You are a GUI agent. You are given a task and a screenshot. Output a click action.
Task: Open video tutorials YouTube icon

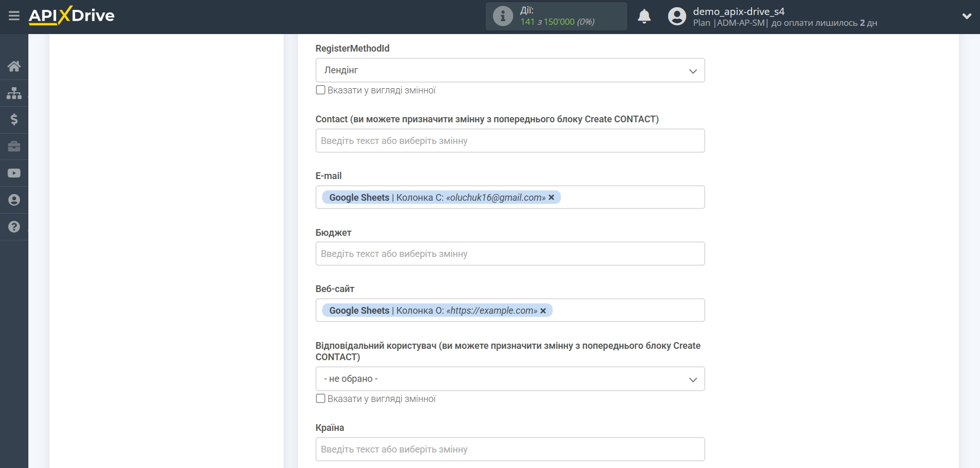click(14, 173)
